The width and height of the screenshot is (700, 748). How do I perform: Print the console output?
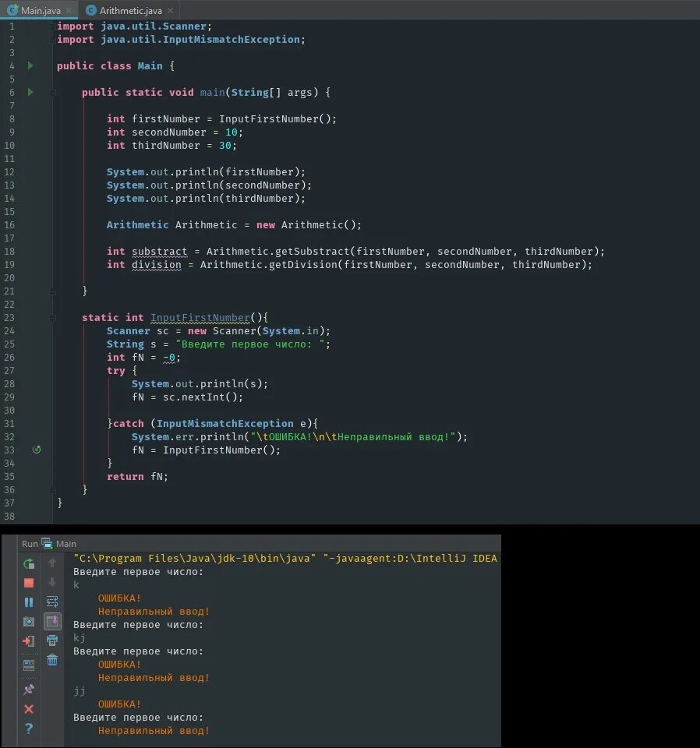52,640
